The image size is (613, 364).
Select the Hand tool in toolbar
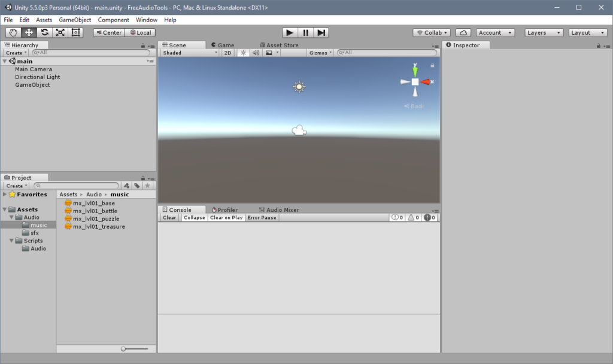pos(13,32)
